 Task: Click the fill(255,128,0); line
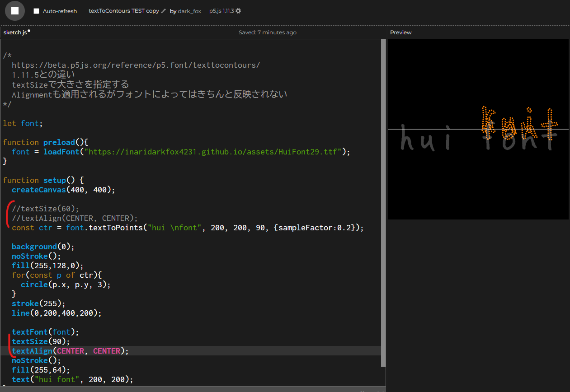[x=47, y=266]
